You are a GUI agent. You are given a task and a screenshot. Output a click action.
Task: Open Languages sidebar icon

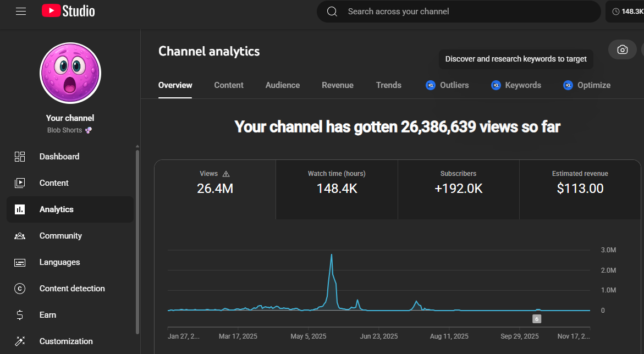pos(20,262)
